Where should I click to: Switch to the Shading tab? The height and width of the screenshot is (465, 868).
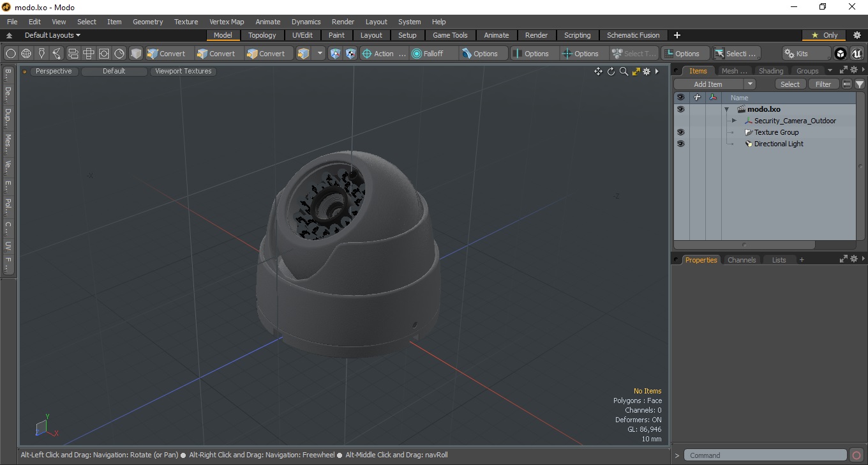(x=771, y=71)
